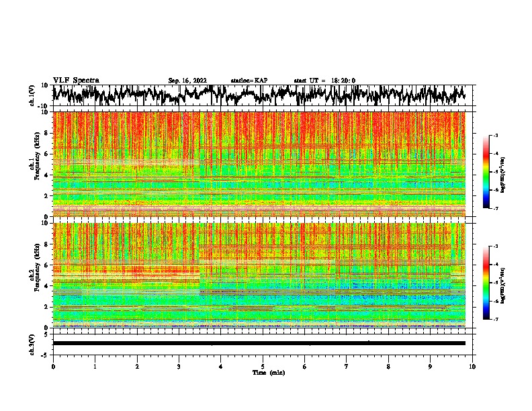The image size is (532, 411).
Task: Click the '6' kHz tick on ch.2 spectrogram
Action: pos(46,265)
